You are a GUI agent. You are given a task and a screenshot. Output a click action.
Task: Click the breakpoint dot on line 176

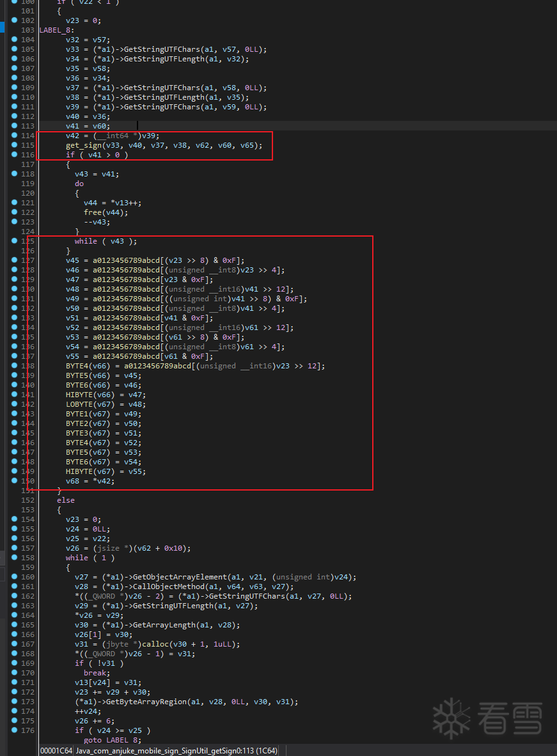click(15, 730)
